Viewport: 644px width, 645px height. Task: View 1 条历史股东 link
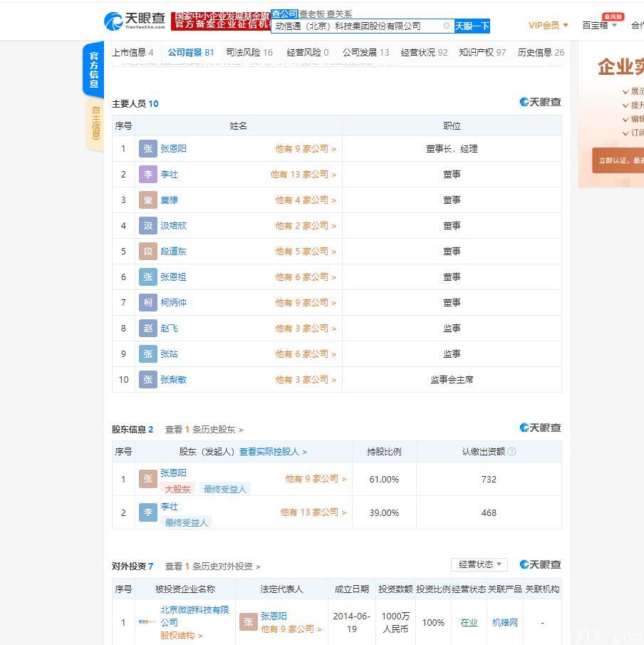204,430
